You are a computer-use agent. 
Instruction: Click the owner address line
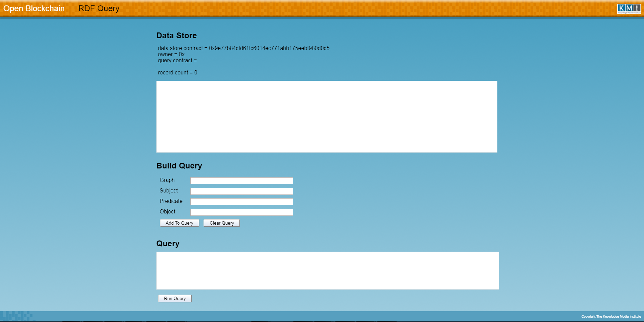click(x=171, y=54)
